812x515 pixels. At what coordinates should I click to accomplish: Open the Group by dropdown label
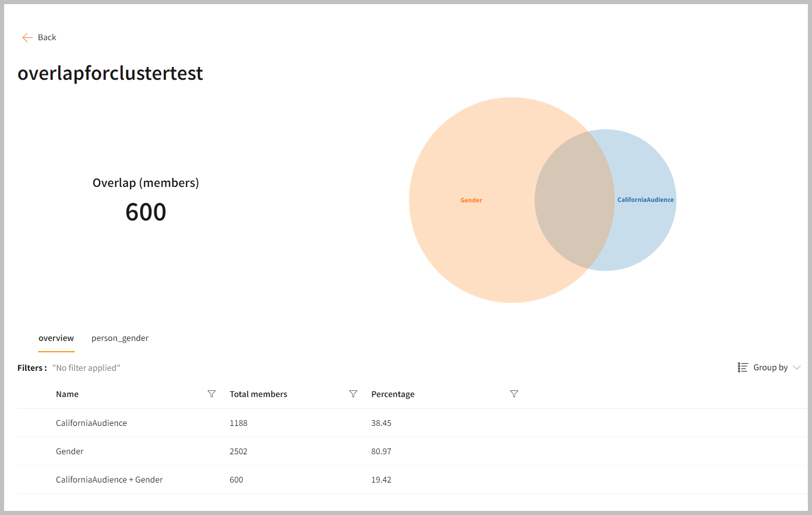(770, 368)
